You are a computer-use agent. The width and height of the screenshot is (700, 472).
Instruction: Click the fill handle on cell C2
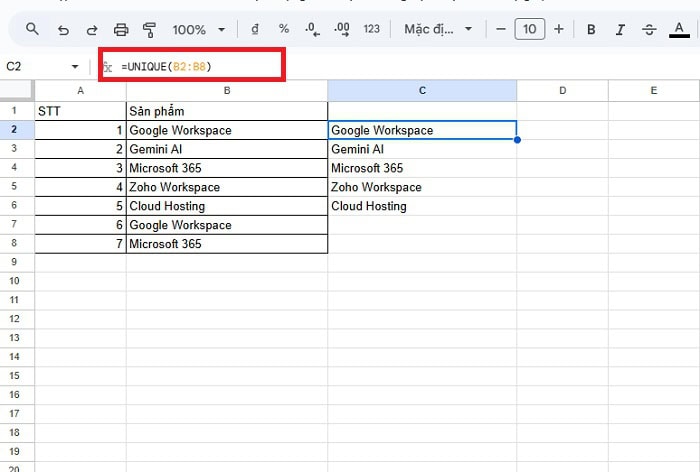517,140
